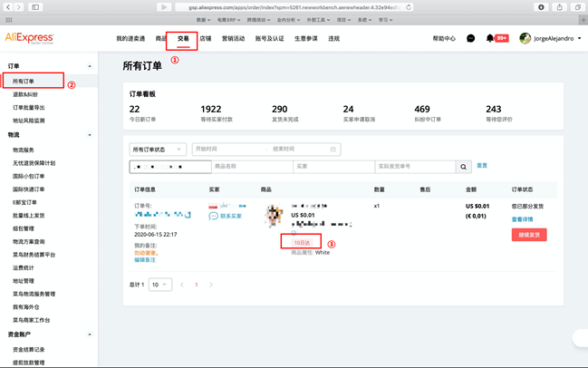Viewport: 588px width, 368px height.
Task: Focus the 买家 search field
Action: click(x=333, y=167)
